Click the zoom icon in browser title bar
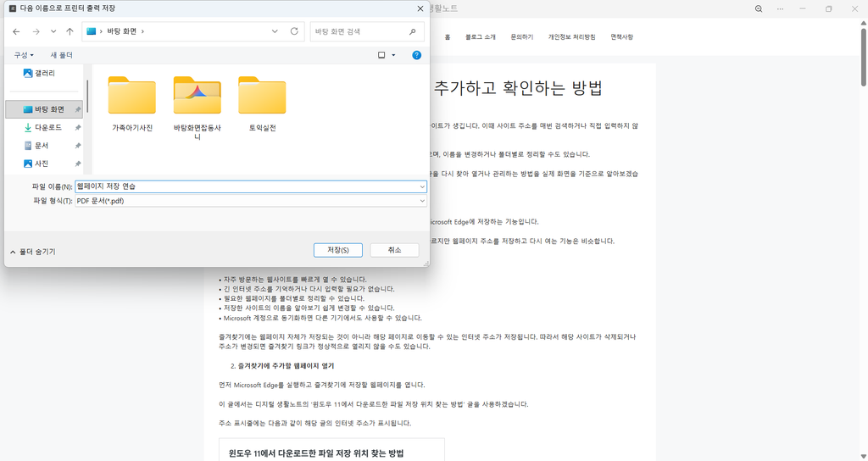 [x=759, y=8]
